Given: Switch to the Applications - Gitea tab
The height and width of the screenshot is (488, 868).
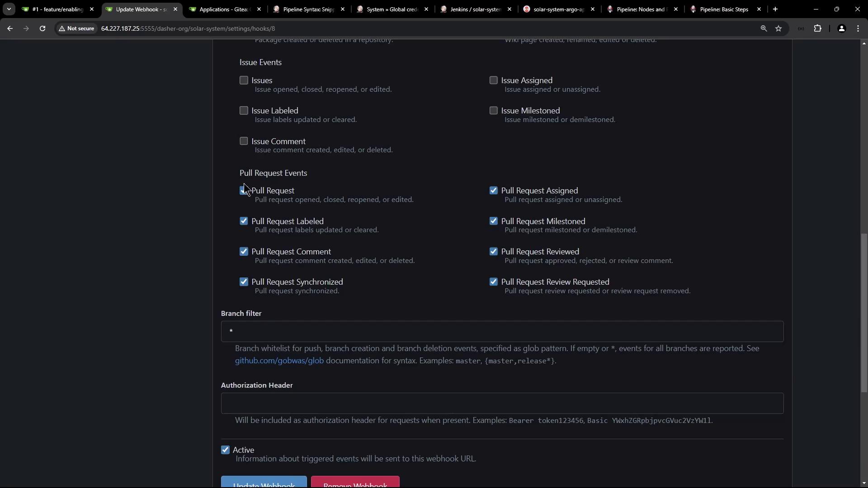Looking at the screenshot, I should (x=224, y=9).
